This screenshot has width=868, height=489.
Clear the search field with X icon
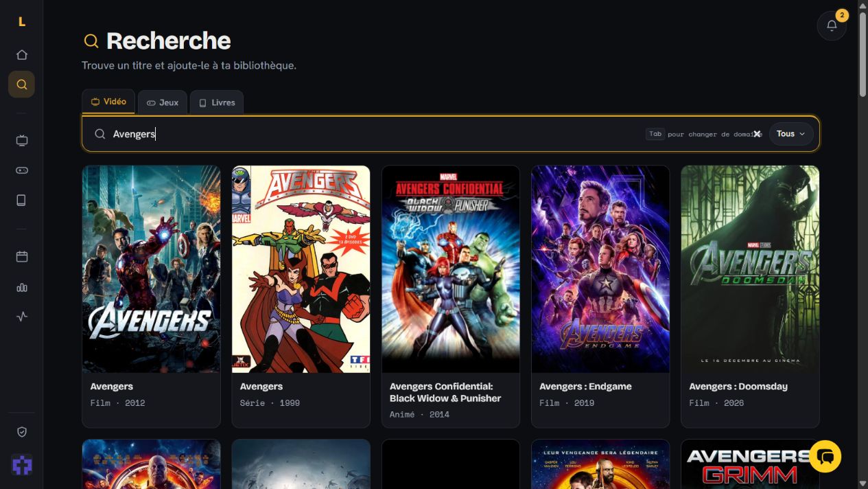pos(757,134)
